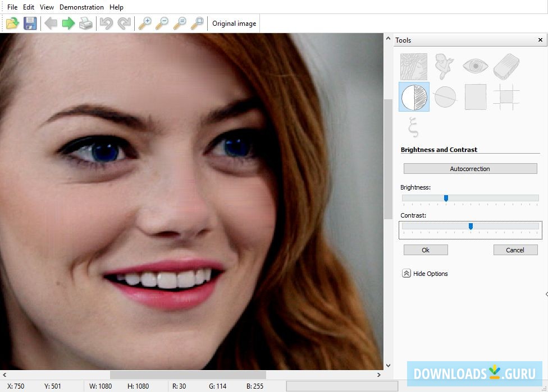
Task: Click the Brightness slider handle
Action: (446, 198)
